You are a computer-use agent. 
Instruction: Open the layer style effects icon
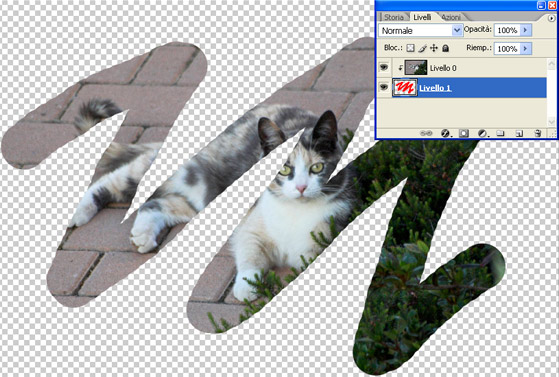445,133
